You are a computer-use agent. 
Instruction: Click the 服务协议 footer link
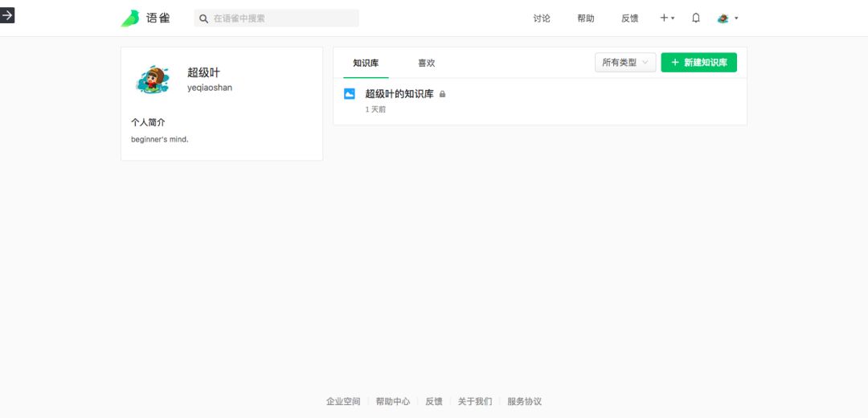coord(524,401)
